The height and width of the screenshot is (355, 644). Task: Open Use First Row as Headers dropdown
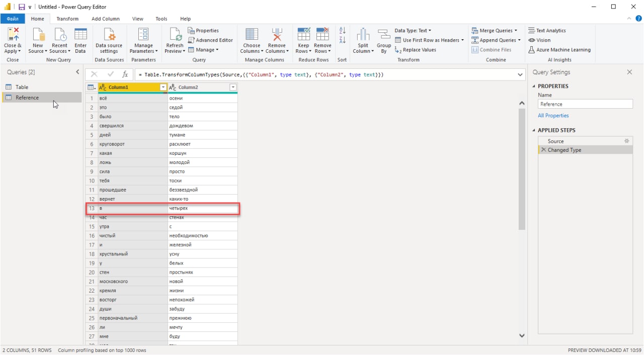pyautogui.click(x=429, y=40)
